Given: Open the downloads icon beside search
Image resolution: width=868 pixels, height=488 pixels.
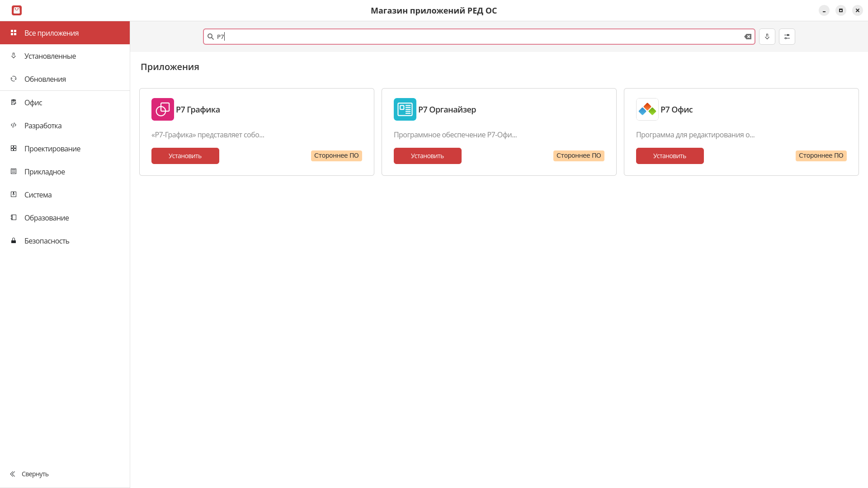Looking at the screenshot, I should 767,37.
